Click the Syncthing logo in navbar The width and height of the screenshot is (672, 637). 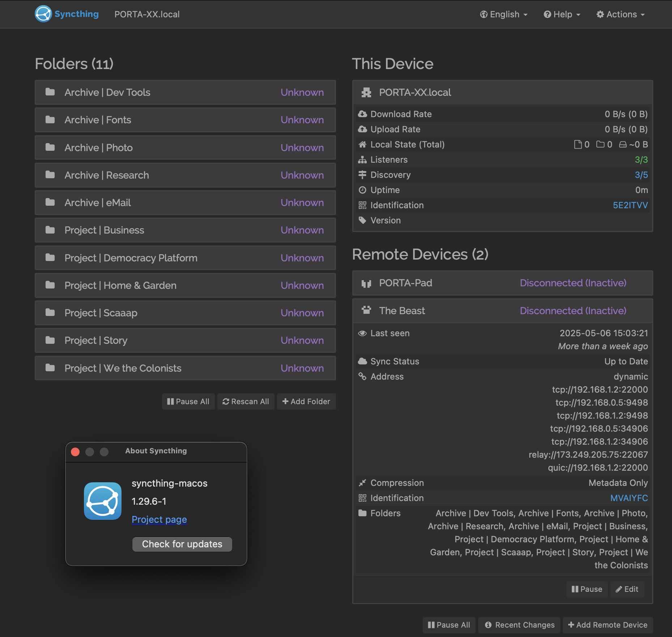point(67,14)
